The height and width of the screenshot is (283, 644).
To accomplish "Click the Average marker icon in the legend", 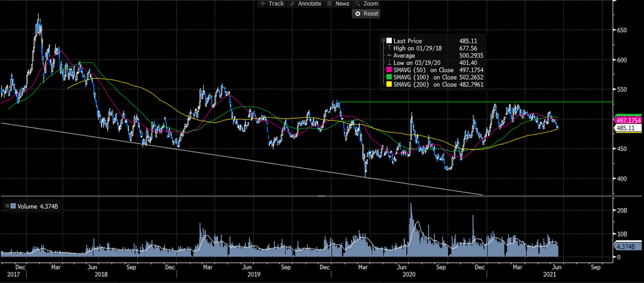I will (390, 55).
